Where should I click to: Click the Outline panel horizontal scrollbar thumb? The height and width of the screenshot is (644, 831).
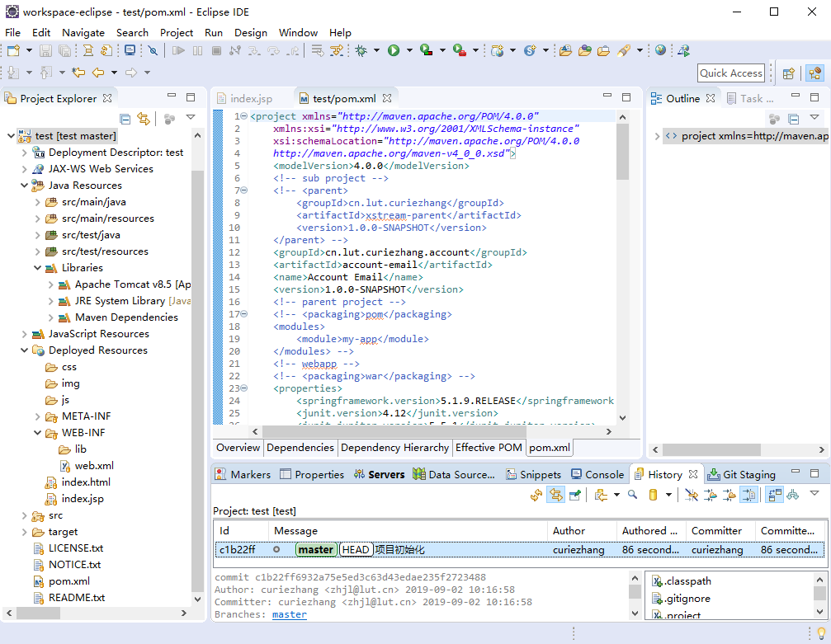[711, 449]
